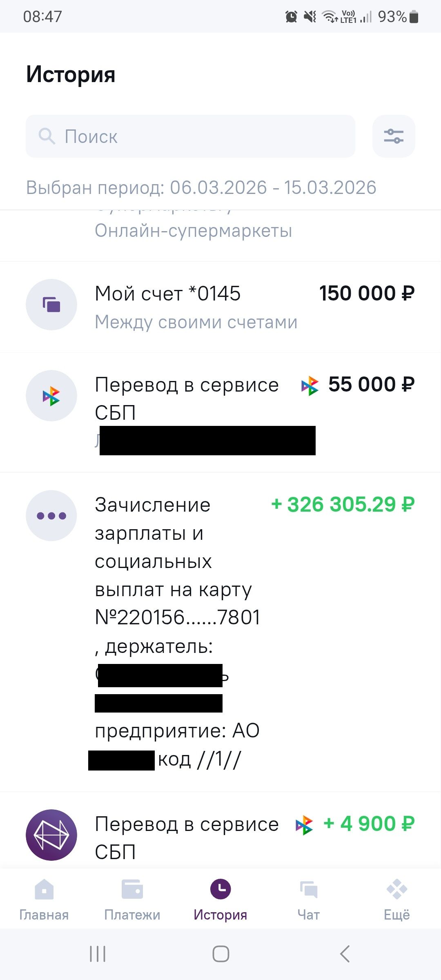
Task: Tap the three-dots salary transaction icon
Action: (x=51, y=516)
